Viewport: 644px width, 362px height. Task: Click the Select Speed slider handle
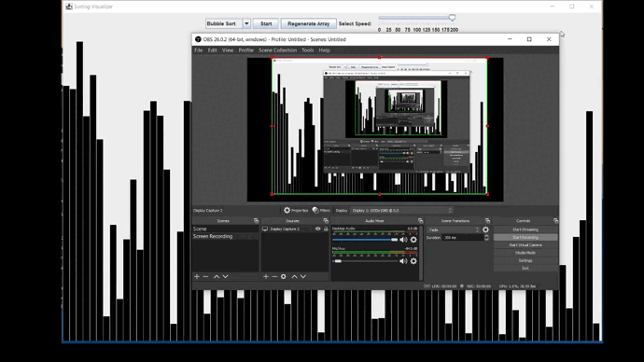452,18
